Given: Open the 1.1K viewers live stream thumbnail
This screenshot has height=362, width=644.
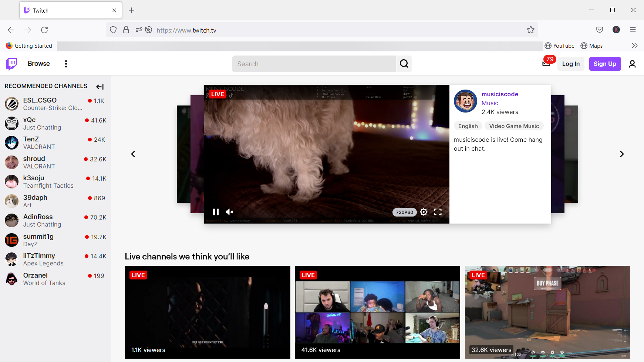Looking at the screenshot, I should pyautogui.click(x=208, y=312).
